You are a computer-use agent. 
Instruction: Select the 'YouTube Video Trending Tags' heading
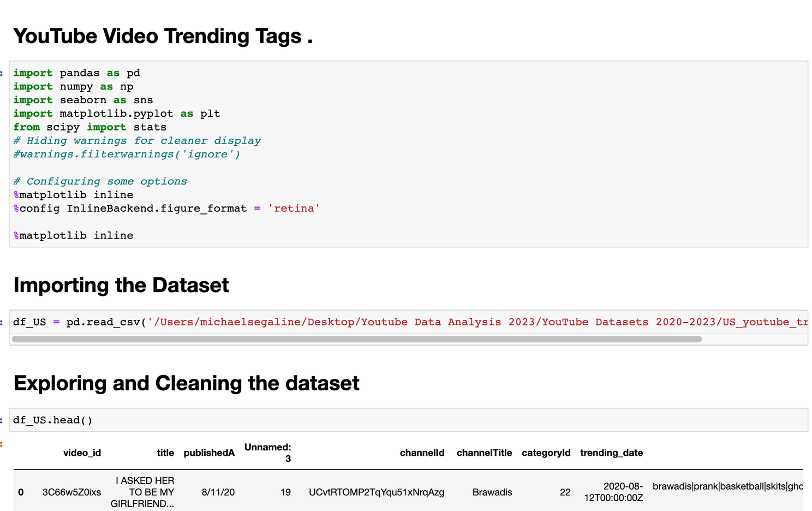tap(163, 36)
